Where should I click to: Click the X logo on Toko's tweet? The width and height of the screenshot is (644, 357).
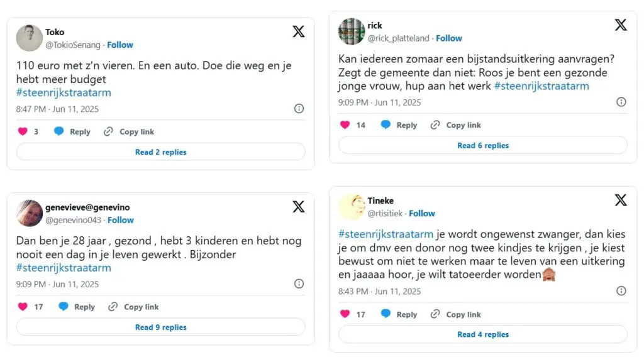point(299,31)
